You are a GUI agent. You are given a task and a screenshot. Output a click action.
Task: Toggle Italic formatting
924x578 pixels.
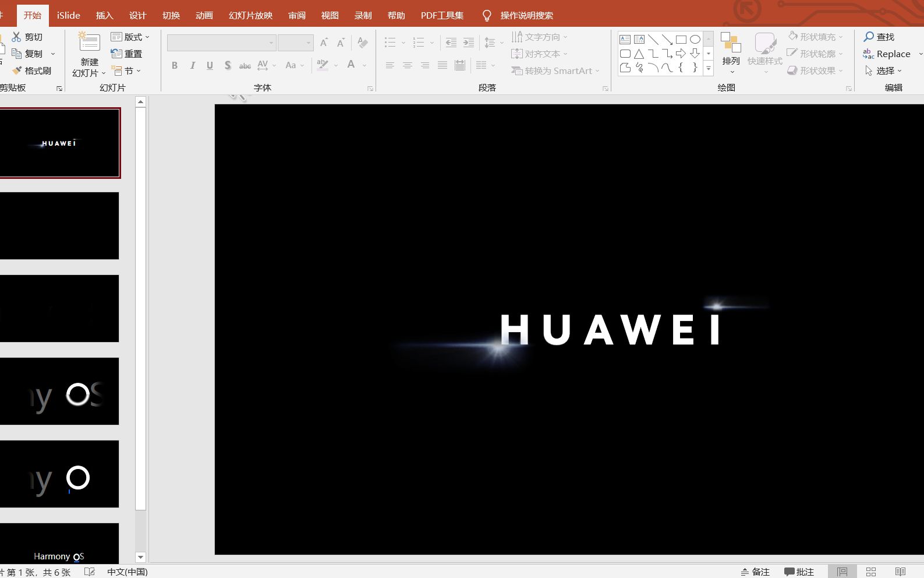pos(192,65)
